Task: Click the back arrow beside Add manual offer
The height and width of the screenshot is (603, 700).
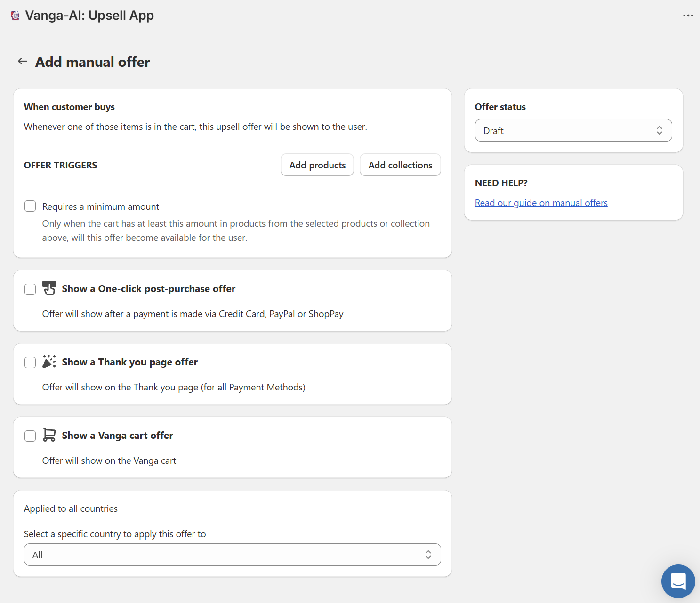Action: point(23,62)
